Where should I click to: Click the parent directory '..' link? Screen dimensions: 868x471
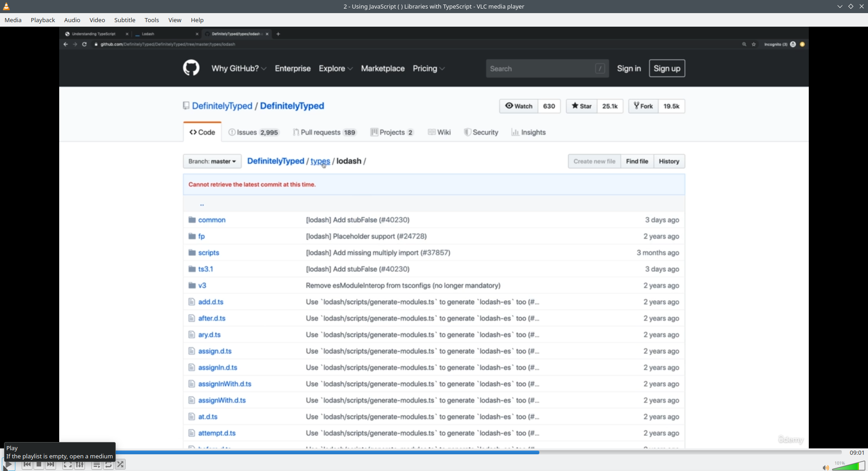[202, 204]
